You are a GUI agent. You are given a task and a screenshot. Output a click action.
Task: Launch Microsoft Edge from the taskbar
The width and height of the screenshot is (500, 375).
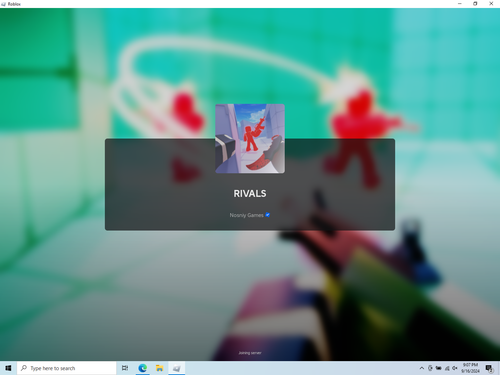[143, 368]
